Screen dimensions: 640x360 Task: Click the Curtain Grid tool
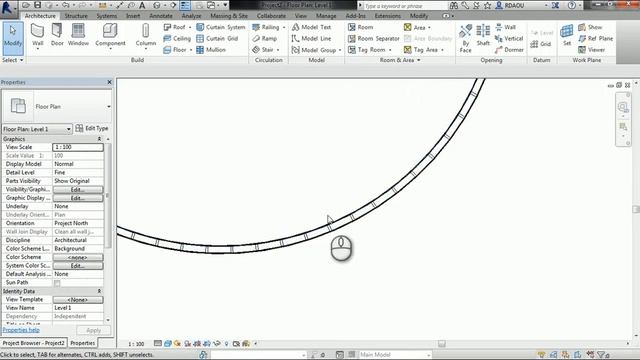pos(217,38)
